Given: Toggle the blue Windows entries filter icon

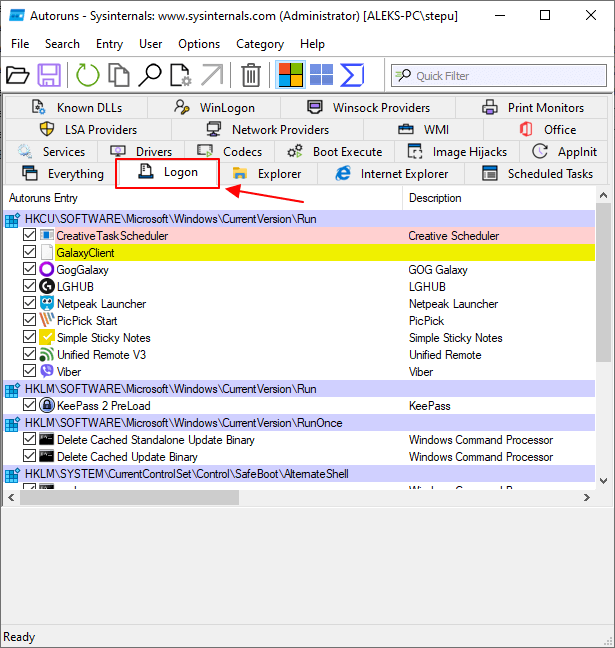Looking at the screenshot, I should (x=321, y=75).
